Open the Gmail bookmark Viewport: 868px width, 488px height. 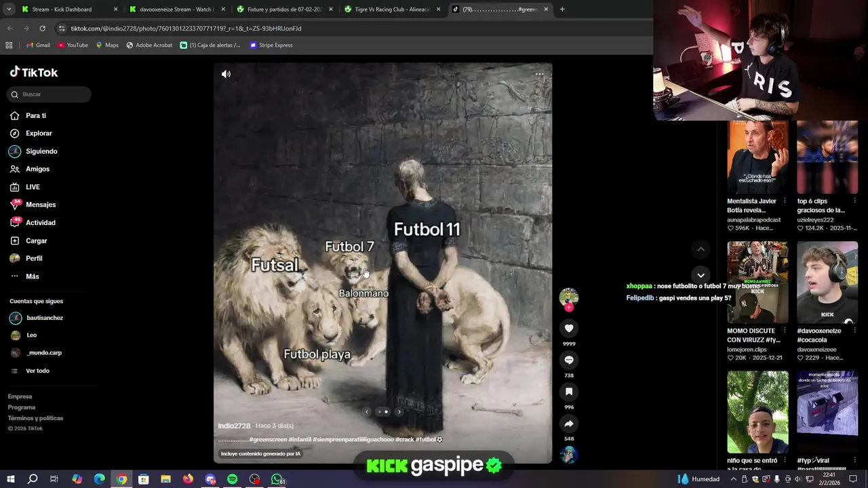pyautogui.click(x=38, y=45)
